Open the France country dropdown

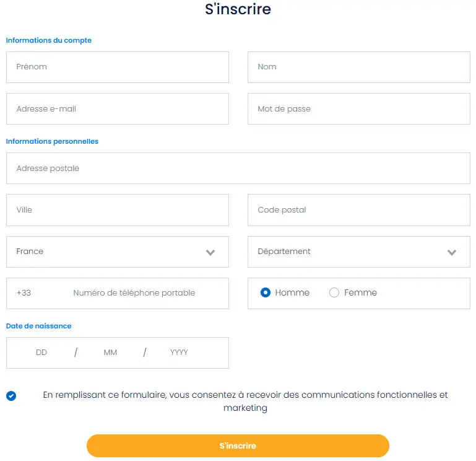coord(111,252)
